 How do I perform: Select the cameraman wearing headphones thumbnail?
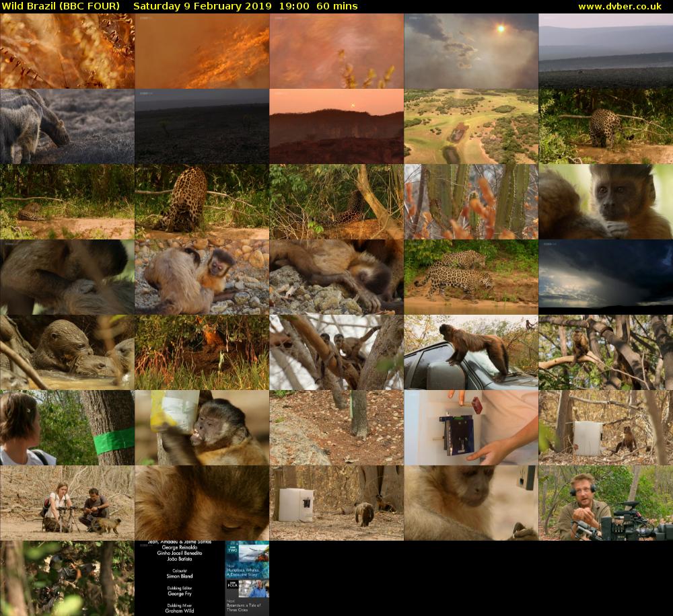tap(606, 503)
